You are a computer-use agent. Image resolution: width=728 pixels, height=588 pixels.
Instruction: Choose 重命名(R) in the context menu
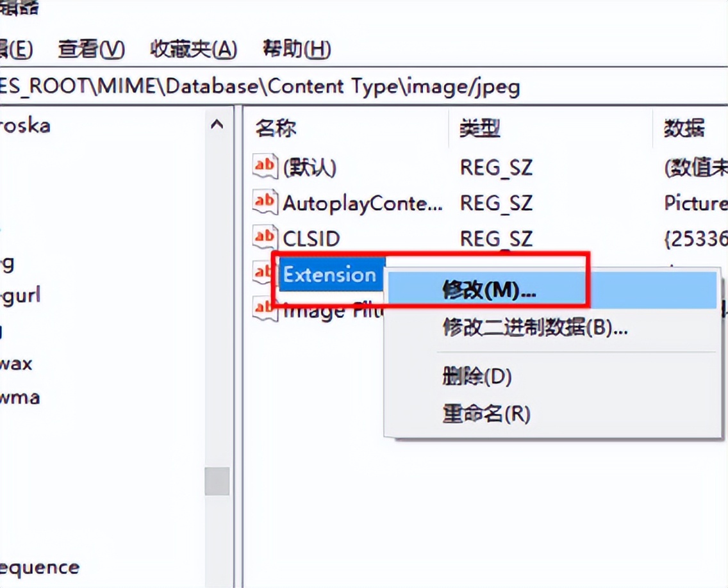pos(486,414)
